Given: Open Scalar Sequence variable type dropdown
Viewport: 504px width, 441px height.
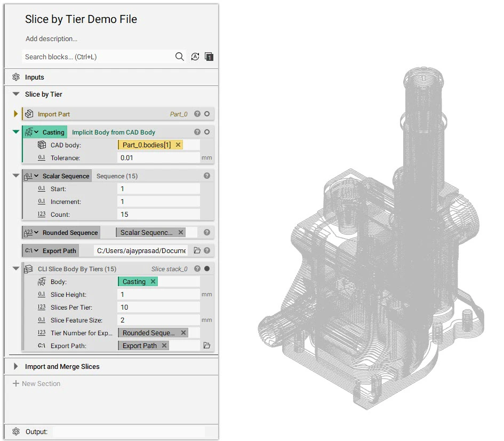Looking at the screenshot, I should [x=36, y=176].
